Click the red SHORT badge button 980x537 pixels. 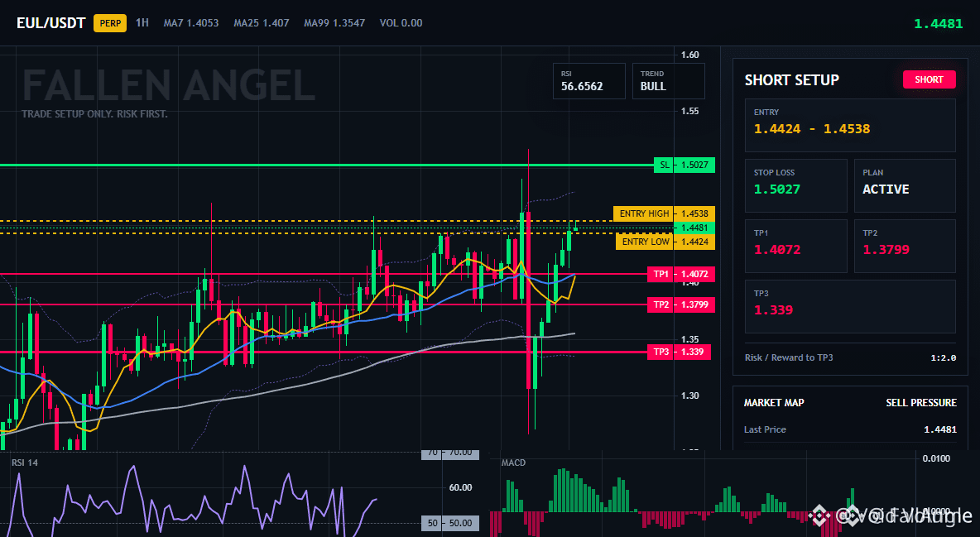[x=929, y=79]
